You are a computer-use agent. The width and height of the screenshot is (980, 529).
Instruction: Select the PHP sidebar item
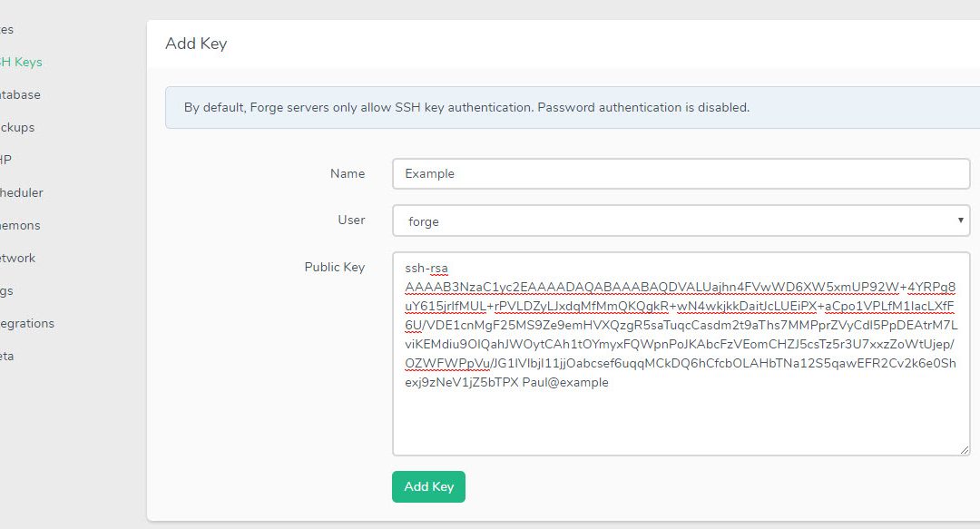pyautogui.click(x=5, y=160)
